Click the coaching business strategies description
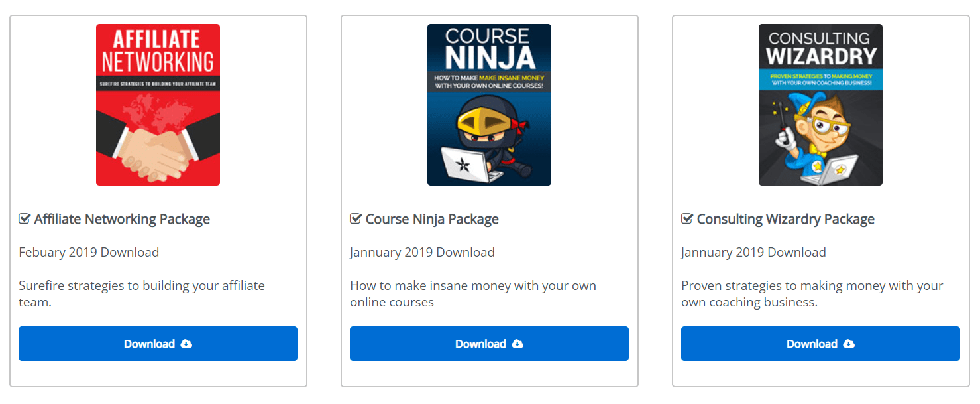Screen dimensions: 980x404 [x=812, y=294]
